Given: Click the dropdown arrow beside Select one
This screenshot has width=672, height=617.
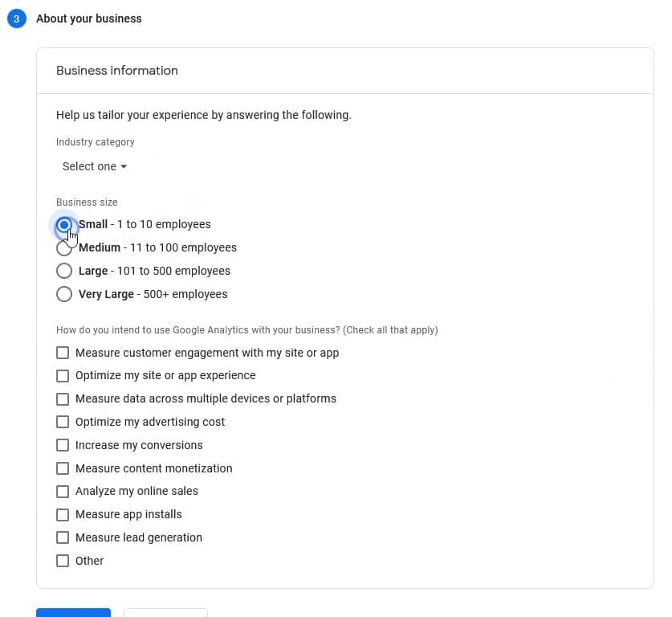Looking at the screenshot, I should [x=124, y=167].
